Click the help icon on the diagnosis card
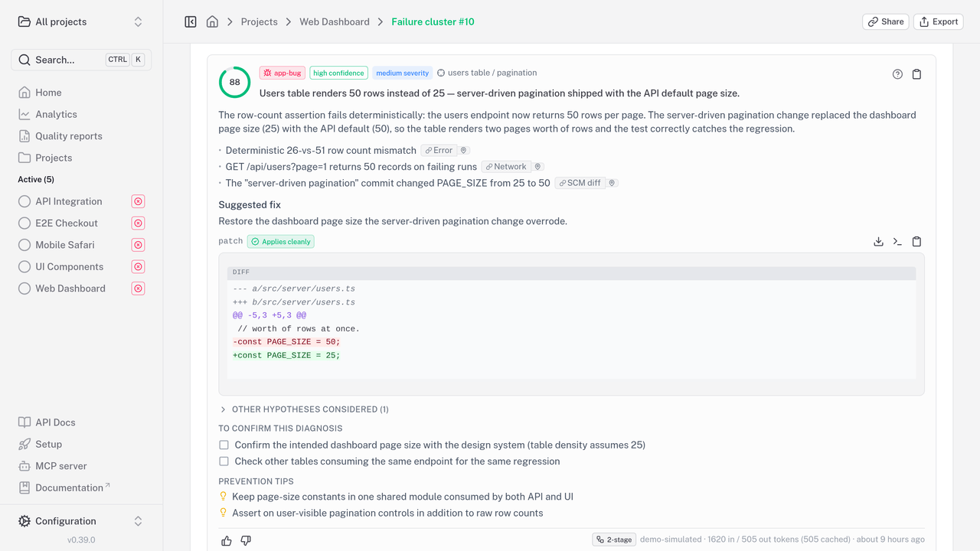 point(897,74)
